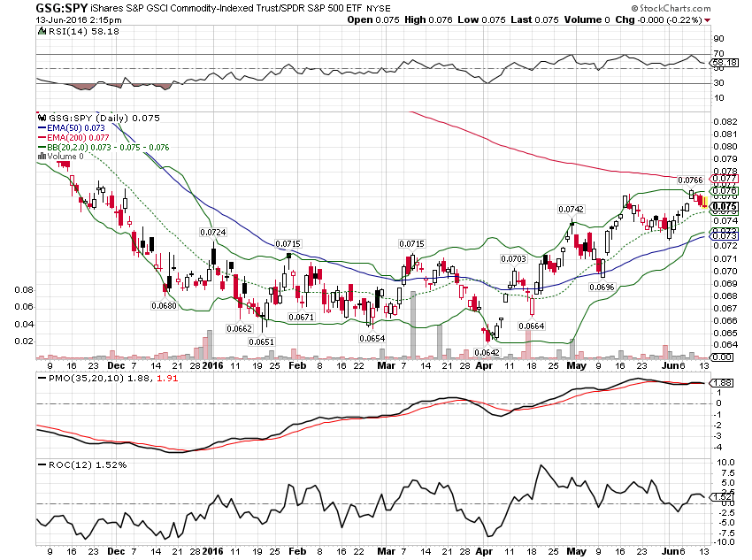Click the 0.00 volume axis tag
The image size is (752, 560).
click(x=723, y=357)
